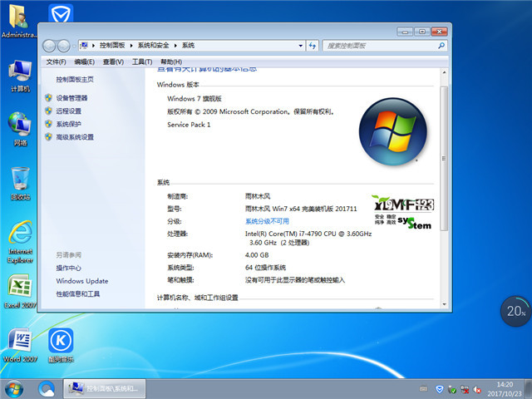Click the 4.00 GB RAM value
The image size is (532, 399).
pos(257,255)
